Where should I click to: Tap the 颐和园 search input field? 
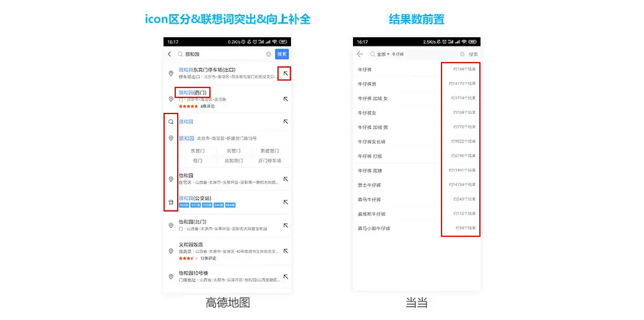point(224,55)
